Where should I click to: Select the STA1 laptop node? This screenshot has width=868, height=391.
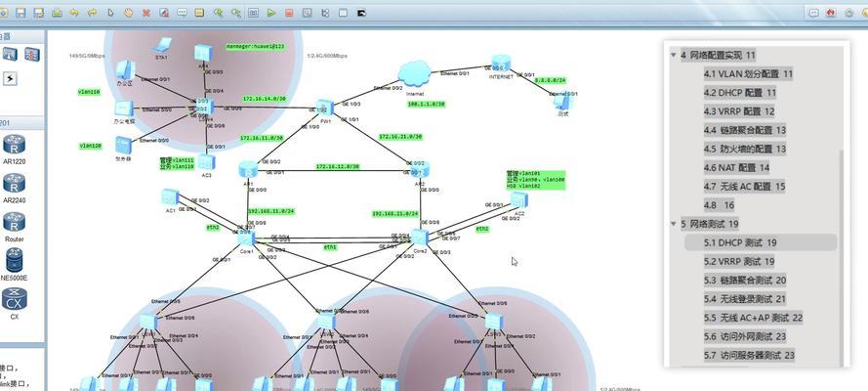(162, 45)
